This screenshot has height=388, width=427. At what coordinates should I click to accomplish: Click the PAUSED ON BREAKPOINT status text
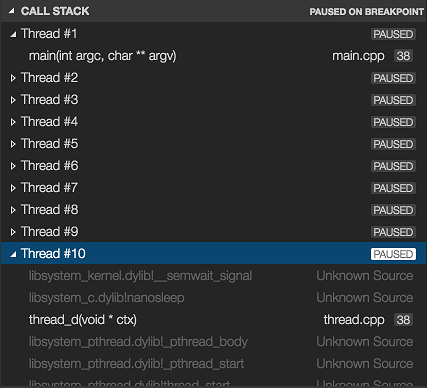tap(366, 12)
